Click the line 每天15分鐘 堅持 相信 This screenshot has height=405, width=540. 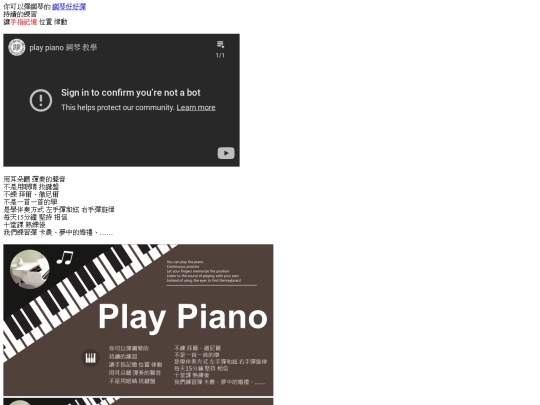click(35, 217)
